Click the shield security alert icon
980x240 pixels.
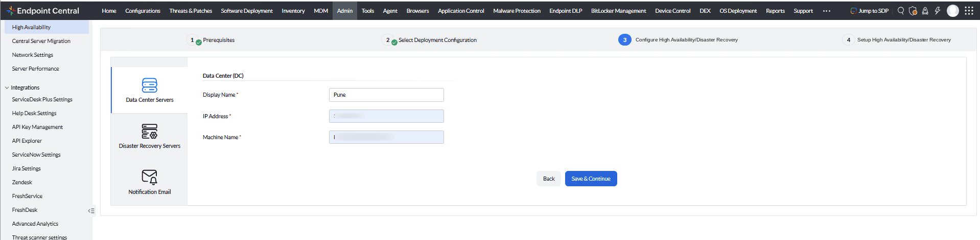tap(913, 11)
